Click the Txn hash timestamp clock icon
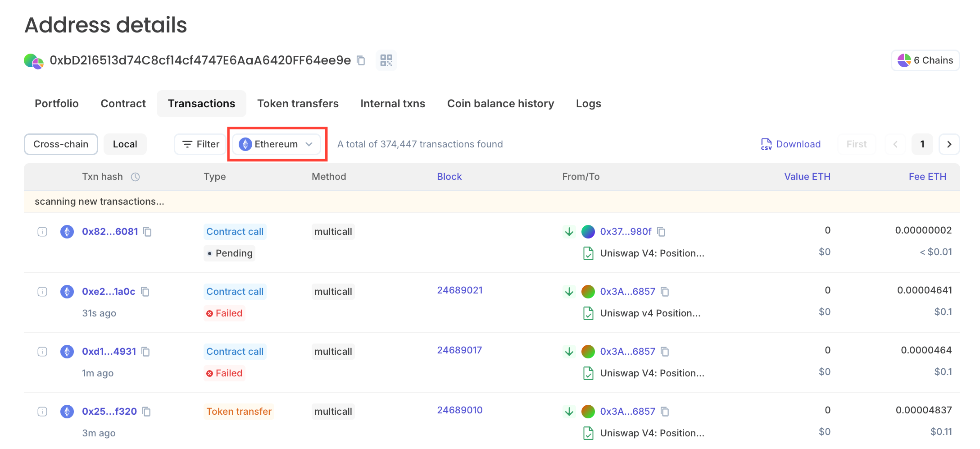 click(135, 177)
